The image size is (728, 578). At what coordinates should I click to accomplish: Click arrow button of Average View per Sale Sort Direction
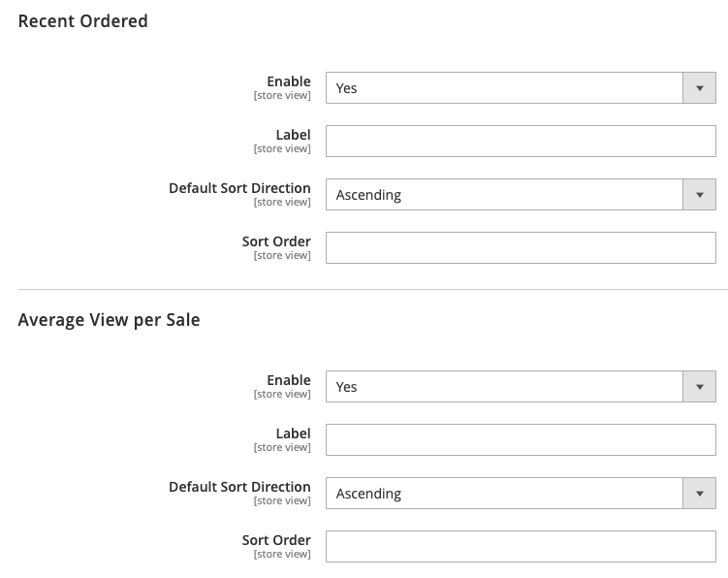tap(699, 494)
